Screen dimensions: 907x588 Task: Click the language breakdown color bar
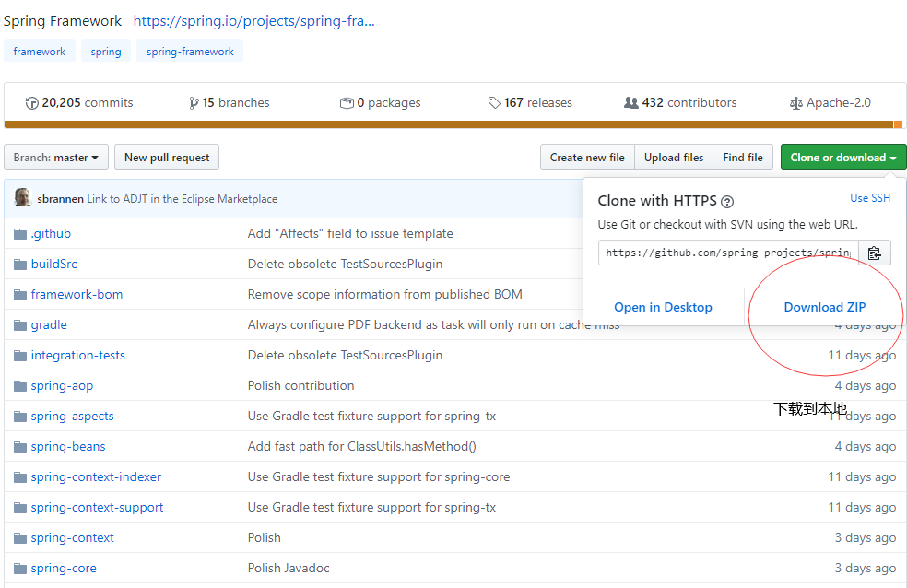tap(453, 124)
